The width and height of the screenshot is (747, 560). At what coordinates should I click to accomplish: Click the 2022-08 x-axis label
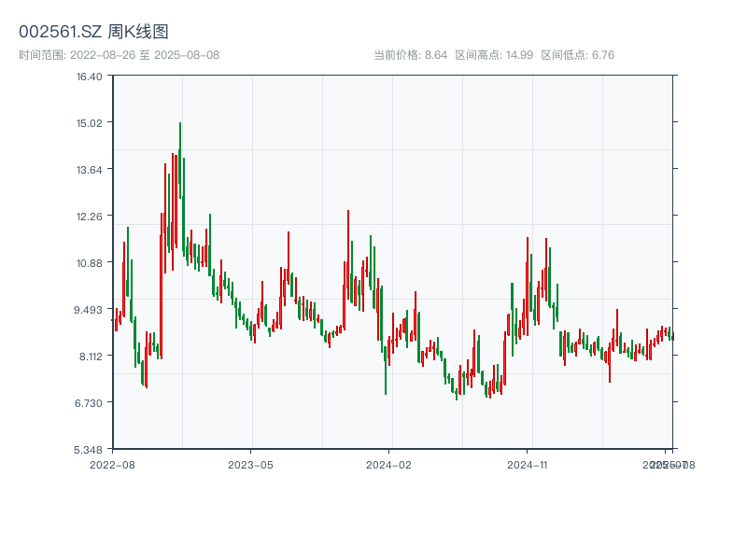(111, 462)
